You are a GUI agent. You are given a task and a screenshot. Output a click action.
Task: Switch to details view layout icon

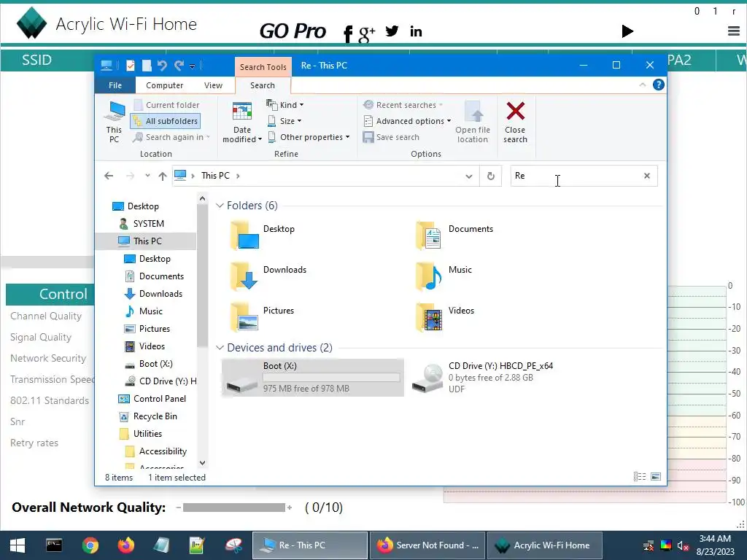pyautogui.click(x=640, y=477)
